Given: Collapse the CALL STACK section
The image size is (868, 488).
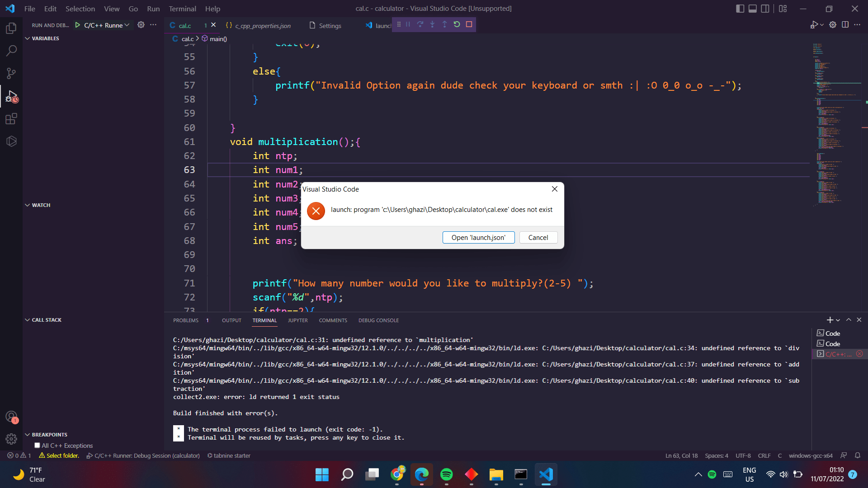Looking at the screenshot, I should (46, 320).
